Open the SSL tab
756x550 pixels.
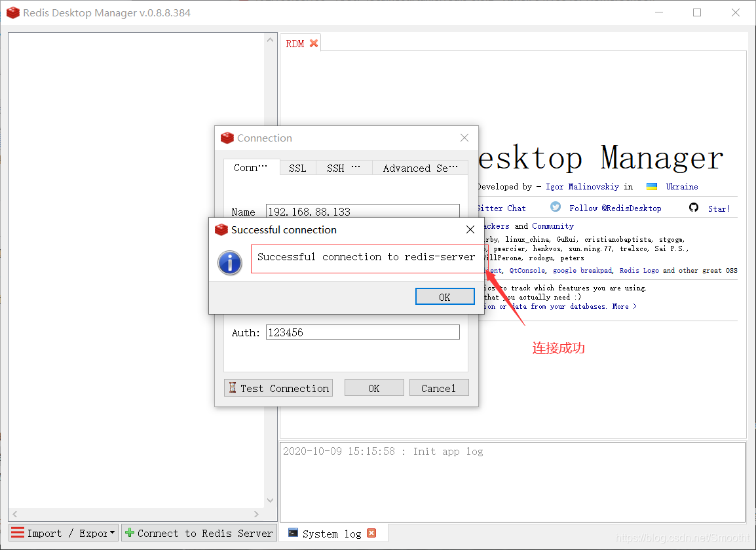tap(297, 168)
